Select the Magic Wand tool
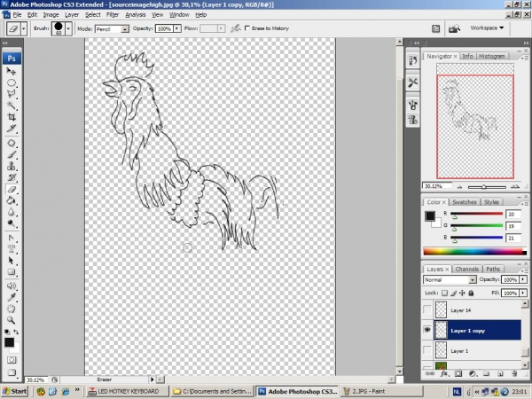This screenshot has height=399, width=532. tap(12, 106)
